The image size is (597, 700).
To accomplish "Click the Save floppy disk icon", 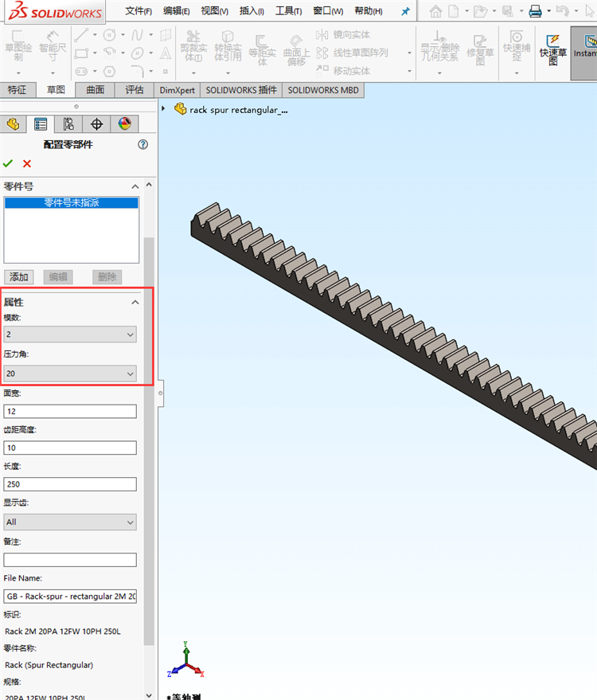I will pyautogui.click(x=508, y=11).
